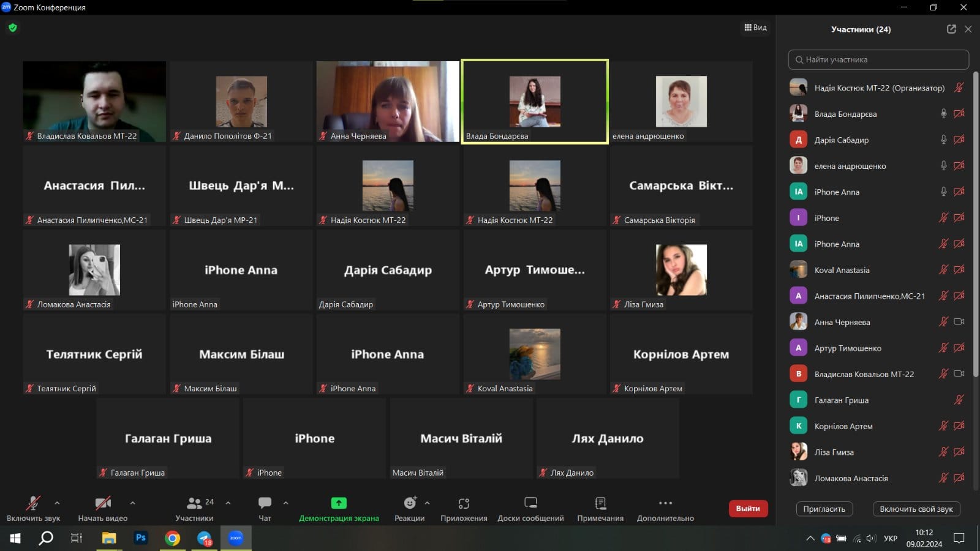Image resolution: width=980 pixels, height=551 pixels.
Task: Click the red Выйти leave button
Action: click(748, 509)
